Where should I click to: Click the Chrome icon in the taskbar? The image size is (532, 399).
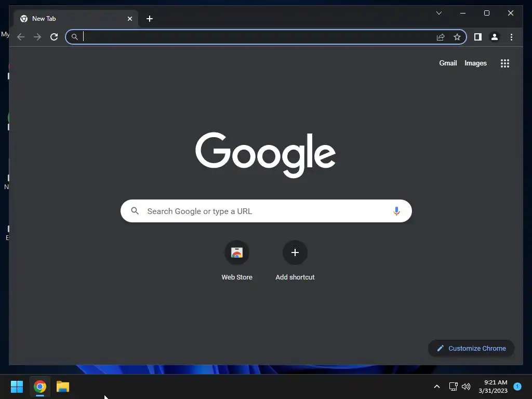[x=39, y=387]
